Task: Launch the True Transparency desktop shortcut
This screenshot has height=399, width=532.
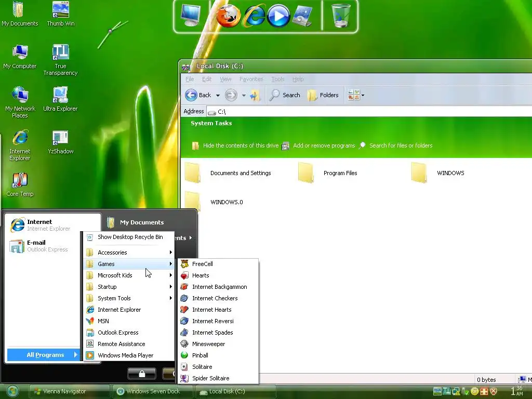Action: 60,60
